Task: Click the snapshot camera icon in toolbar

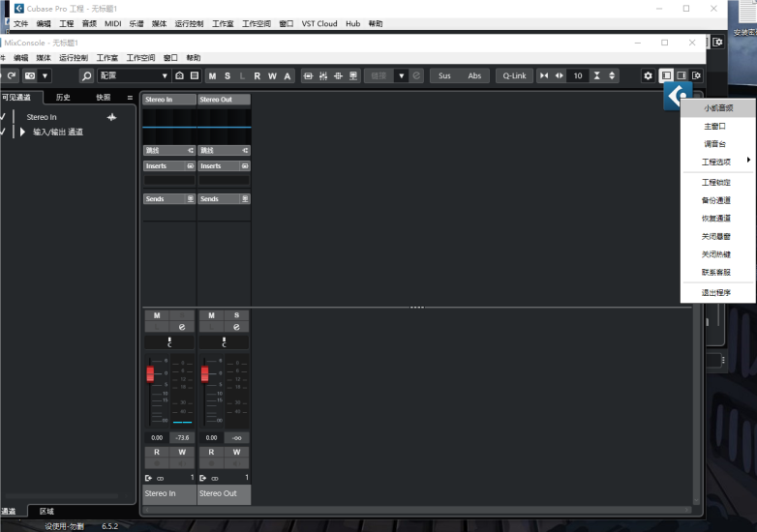Action: tap(30, 75)
